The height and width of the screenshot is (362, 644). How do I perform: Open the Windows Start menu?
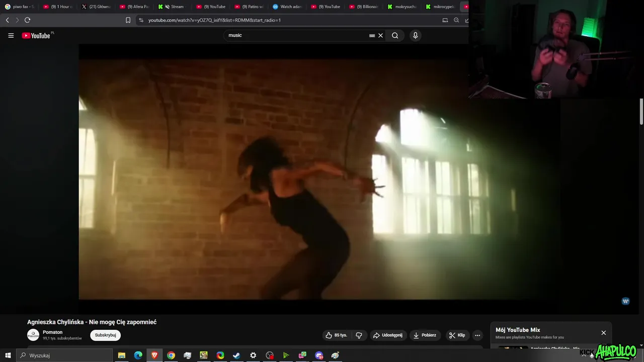click(8, 355)
